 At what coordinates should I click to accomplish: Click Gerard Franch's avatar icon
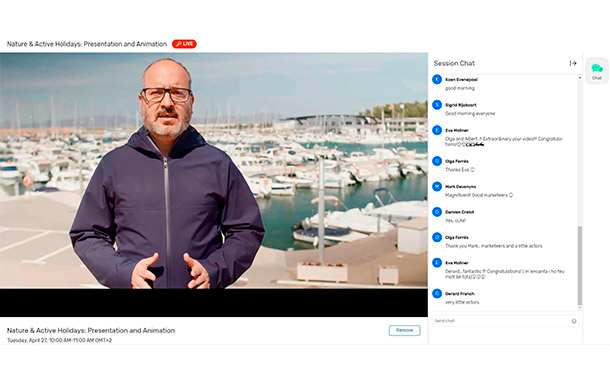coord(437,293)
